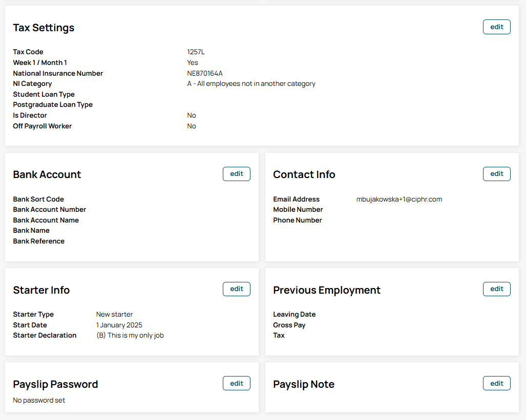
Task: Click the Starter Declaration value text
Action: coord(130,336)
